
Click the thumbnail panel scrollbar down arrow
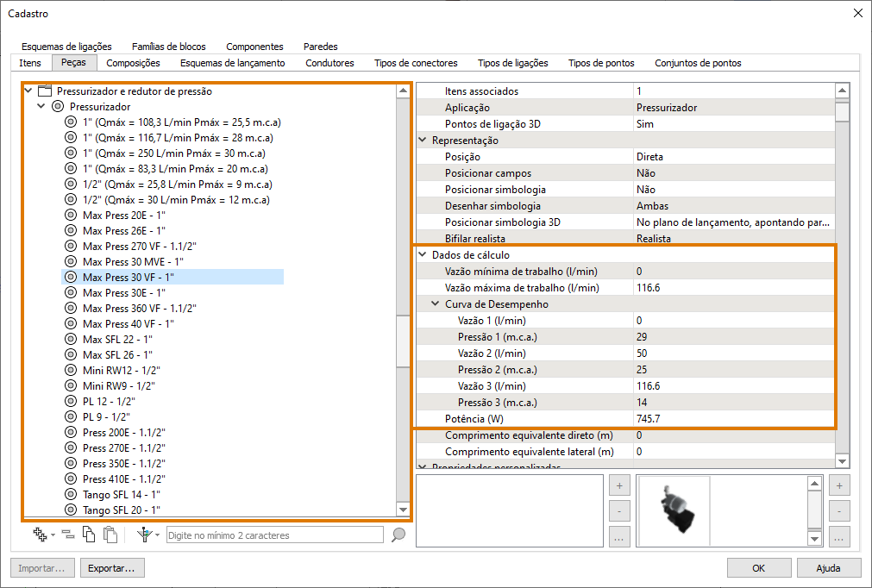815,538
